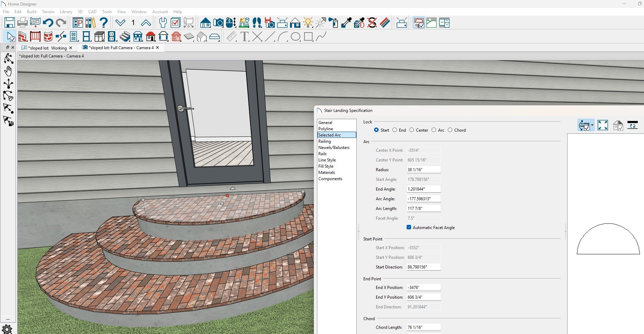
Task: Open the Railing panel in the list
Action: point(325,141)
